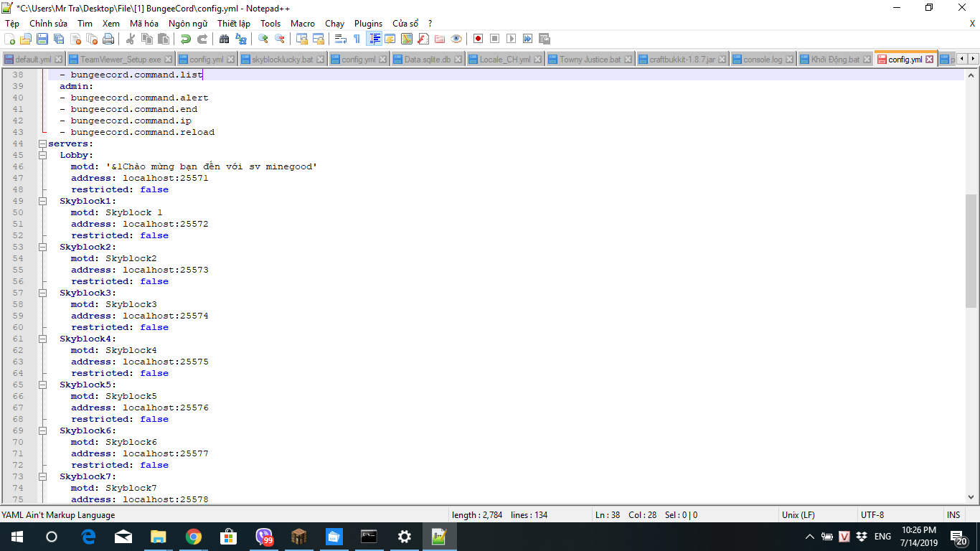Close the active config.yml tab
Screen dimensions: 980x551
point(930,60)
